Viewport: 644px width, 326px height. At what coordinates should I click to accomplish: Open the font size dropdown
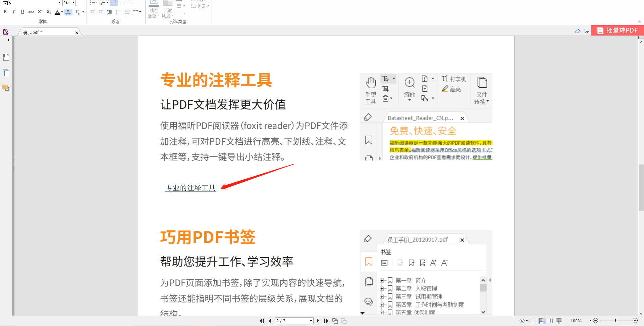[73, 3]
